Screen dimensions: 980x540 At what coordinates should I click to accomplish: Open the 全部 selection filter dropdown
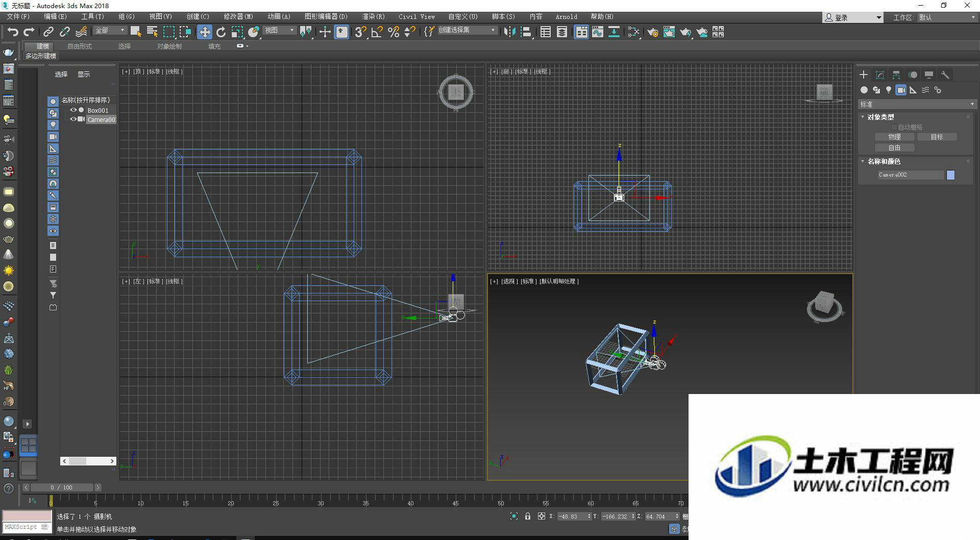click(x=110, y=31)
